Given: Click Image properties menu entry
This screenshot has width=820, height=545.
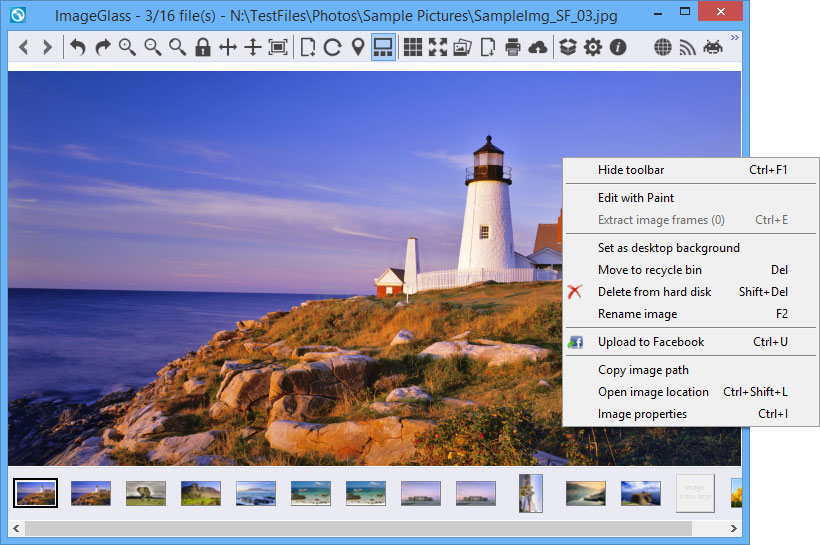Looking at the screenshot, I should (x=642, y=414).
